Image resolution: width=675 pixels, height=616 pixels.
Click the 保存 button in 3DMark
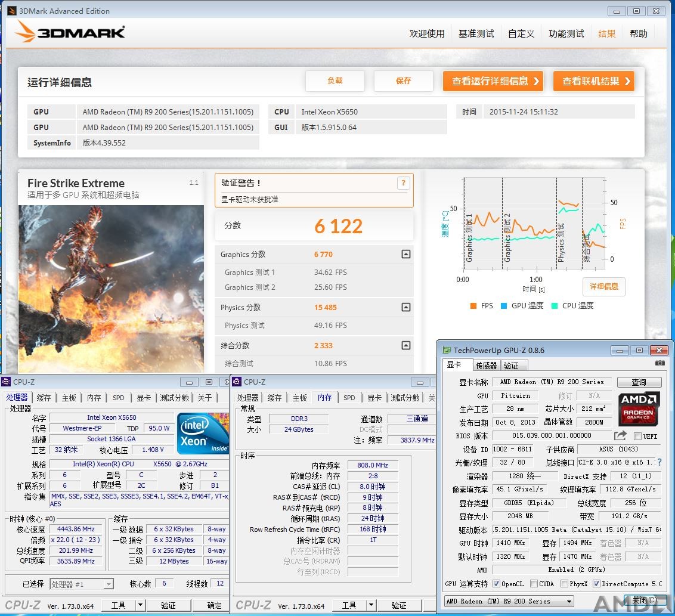pyautogui.click(x=403, y=81)
